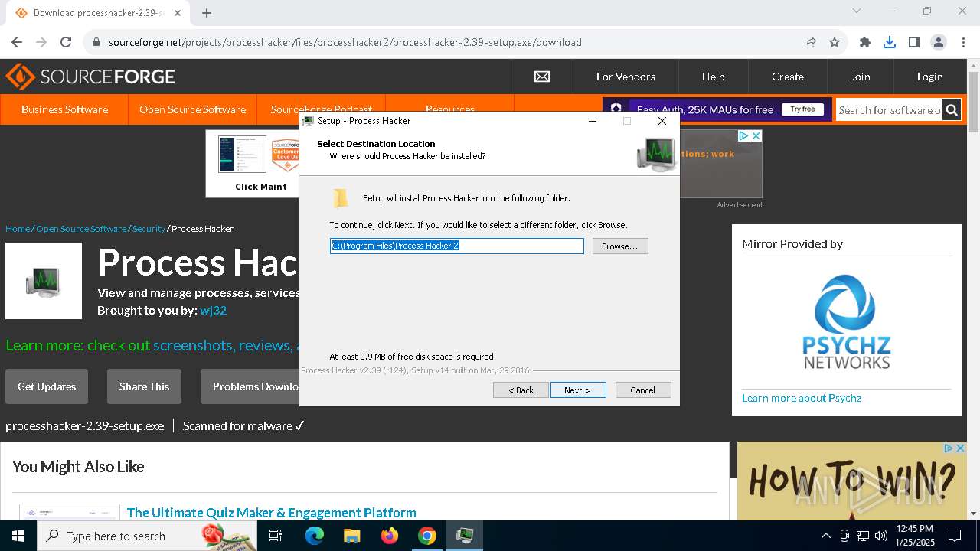Toggle the Chrome side panel icon
980x551 pixels.
(914, 42)
